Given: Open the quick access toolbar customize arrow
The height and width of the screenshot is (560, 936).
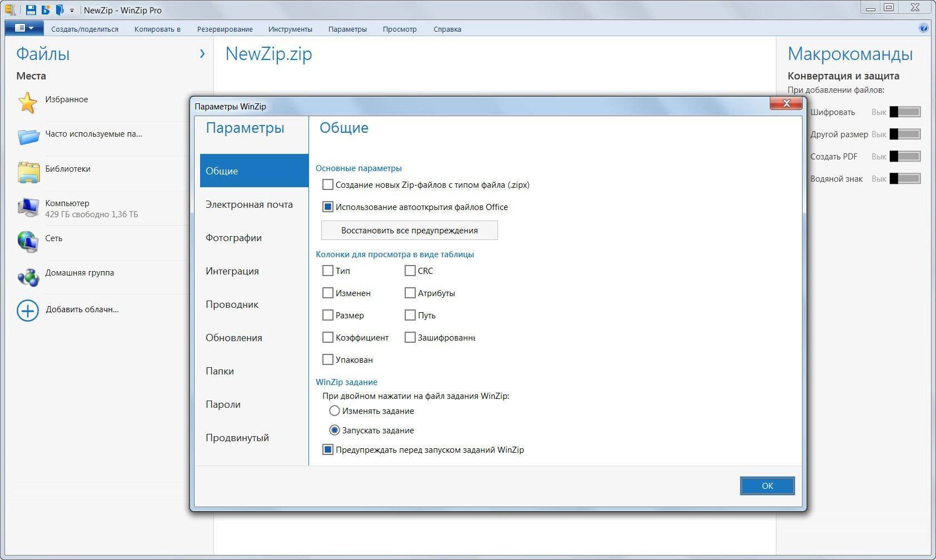Looking at the screenshot, I should click(72, 11).
